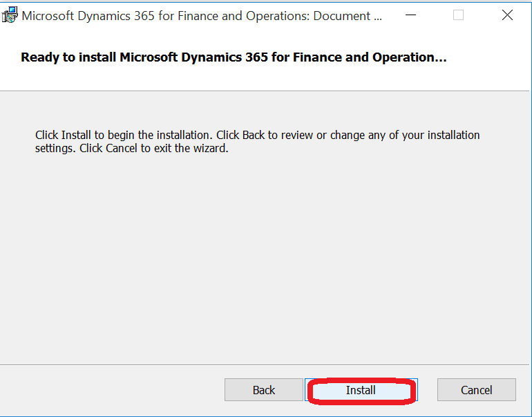
Task: Click "Document ..." at the end of the title
Action: (x=348, y=16)
